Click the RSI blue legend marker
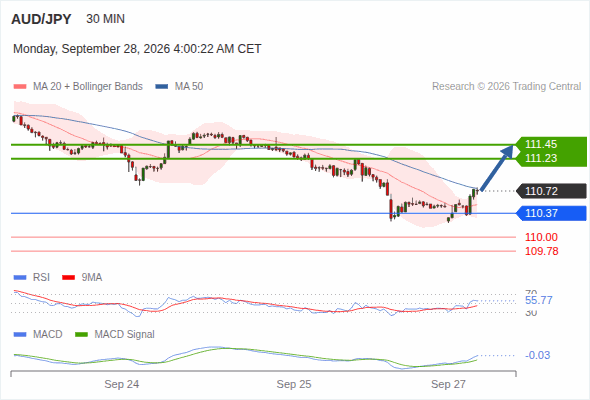The image size is (590, 400). point(20,278)
